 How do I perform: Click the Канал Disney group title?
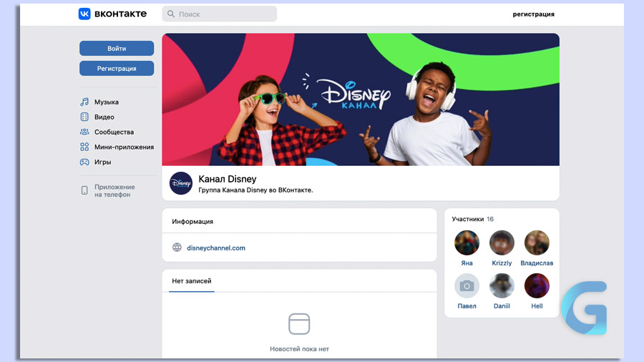pos(227,179)
